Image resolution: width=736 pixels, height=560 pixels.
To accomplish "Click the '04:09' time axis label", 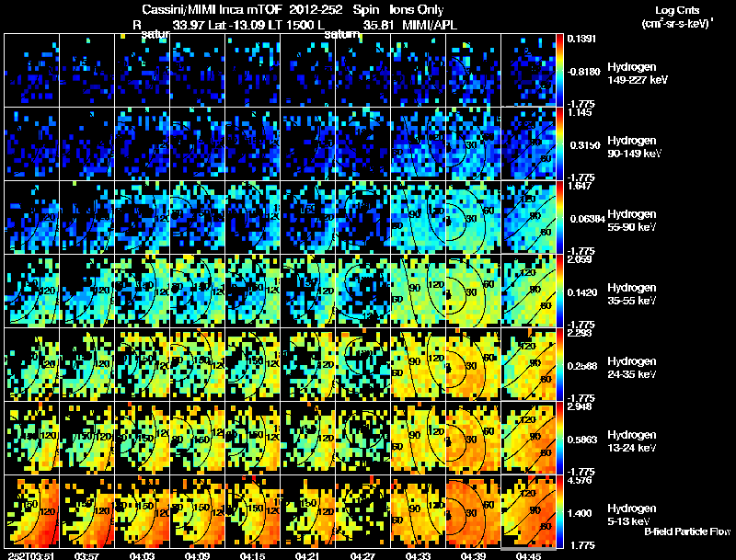I will pos(197,555).
